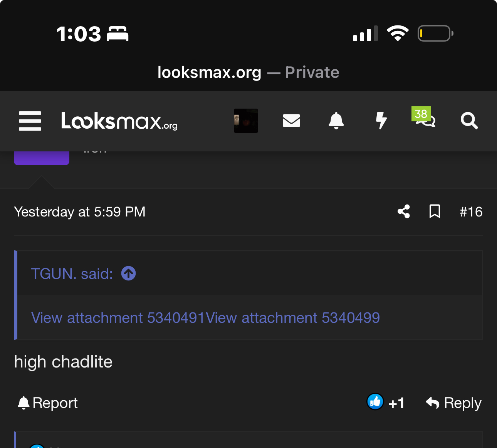Open the bell alerts icon
497x448 pixels.
(336, 121)
